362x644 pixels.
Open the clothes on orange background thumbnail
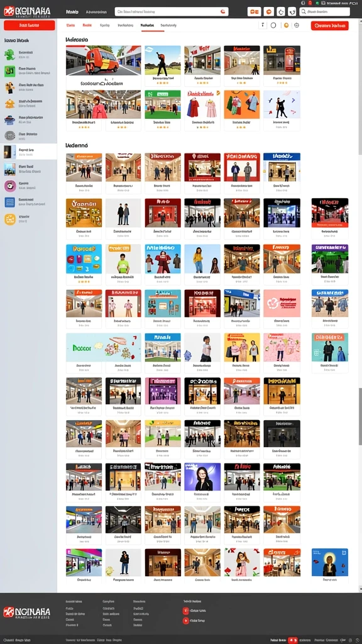pos(242,105)
